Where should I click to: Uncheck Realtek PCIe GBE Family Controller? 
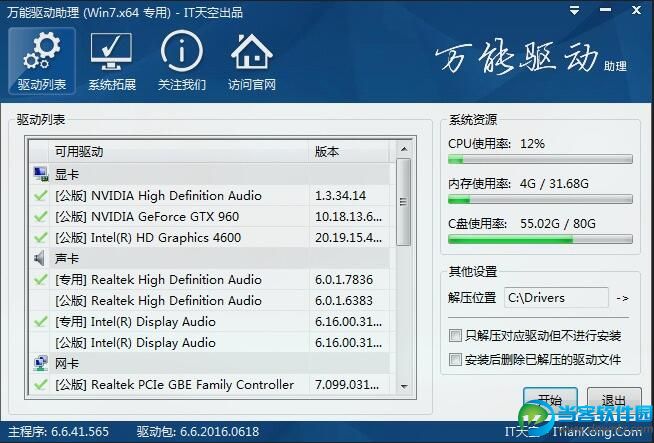[x=40, y=384]
